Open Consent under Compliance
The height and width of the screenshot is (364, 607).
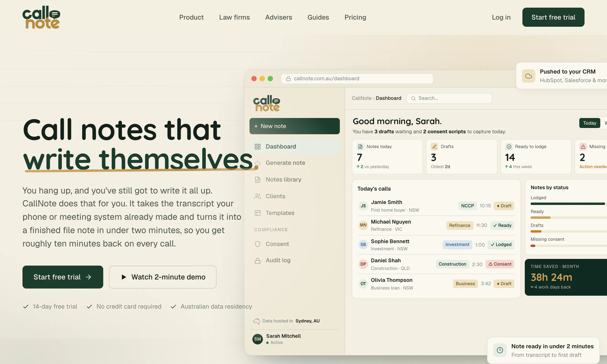point(294,244)
